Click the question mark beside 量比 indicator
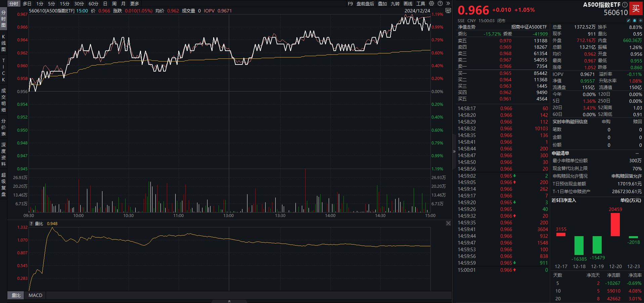Screen dimensions: 644x303 (x=31, y=224)
